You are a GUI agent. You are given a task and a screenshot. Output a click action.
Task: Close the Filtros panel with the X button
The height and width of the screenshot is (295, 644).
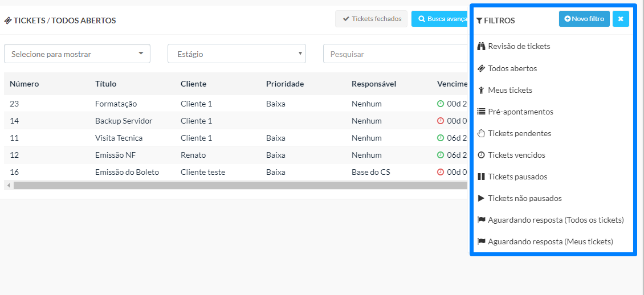621,19
